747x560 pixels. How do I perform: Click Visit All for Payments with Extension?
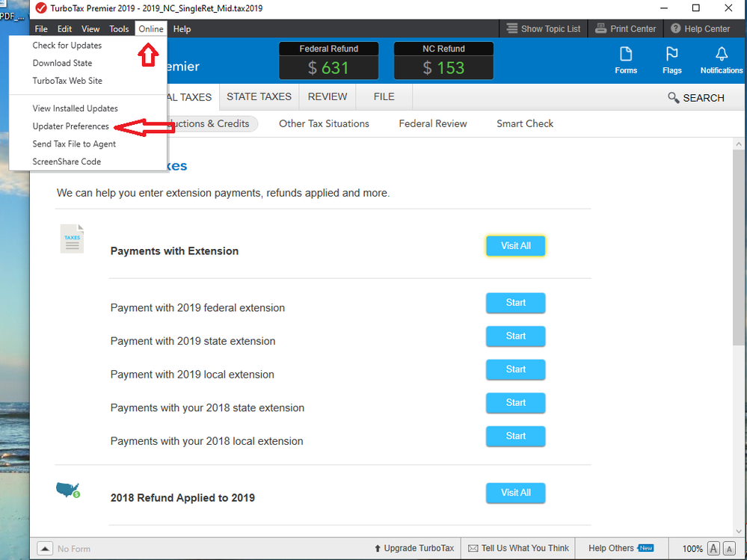click(x=515, y=246)
